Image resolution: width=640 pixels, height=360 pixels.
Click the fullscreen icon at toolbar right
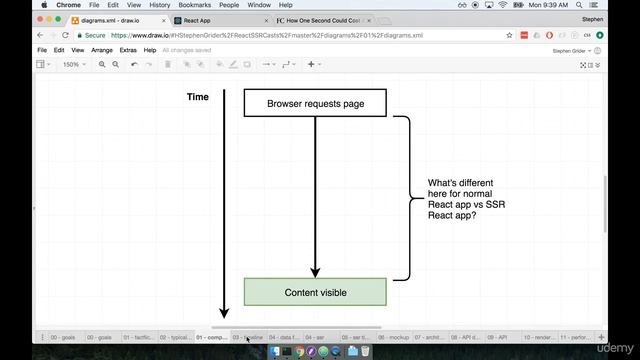click(x=583, y=65)
